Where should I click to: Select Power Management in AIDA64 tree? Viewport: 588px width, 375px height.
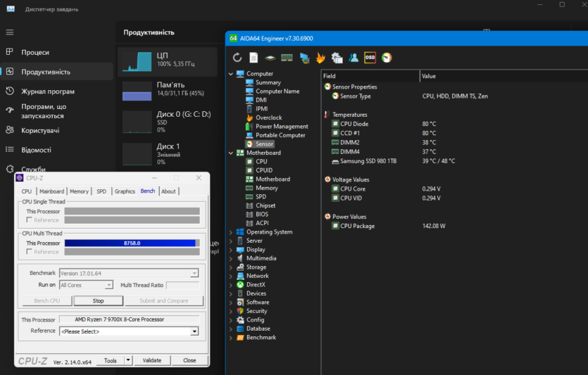click(277, 126)
